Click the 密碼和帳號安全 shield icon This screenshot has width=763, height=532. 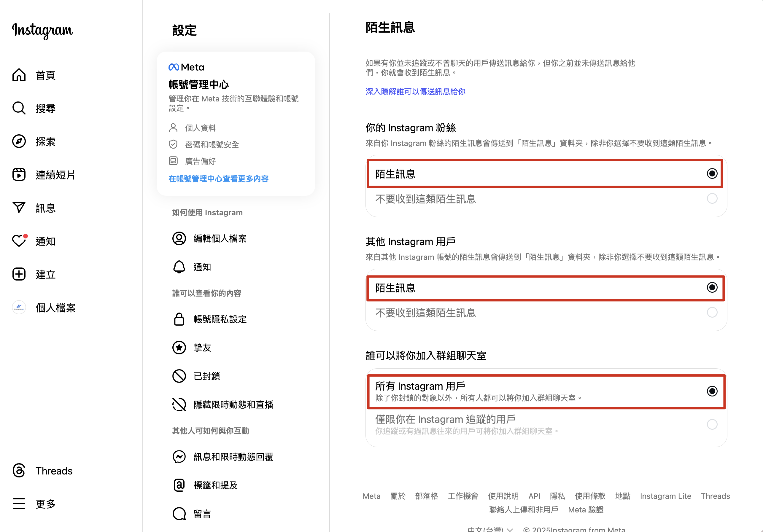click(173, 144)
